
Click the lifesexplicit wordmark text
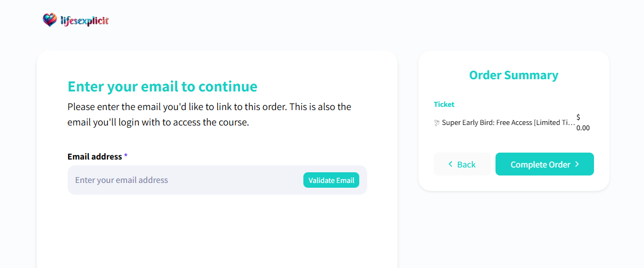85,21
